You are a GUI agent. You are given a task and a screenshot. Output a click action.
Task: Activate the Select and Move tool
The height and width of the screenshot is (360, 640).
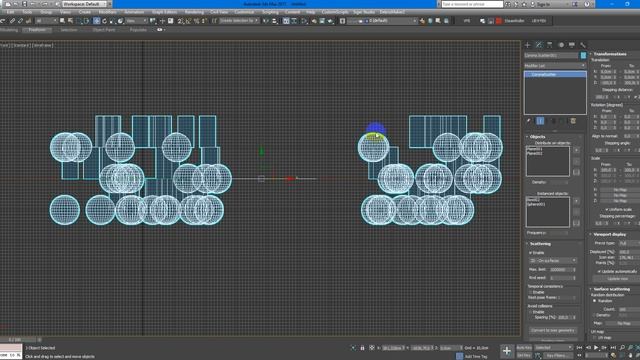[x=97, y=21]
